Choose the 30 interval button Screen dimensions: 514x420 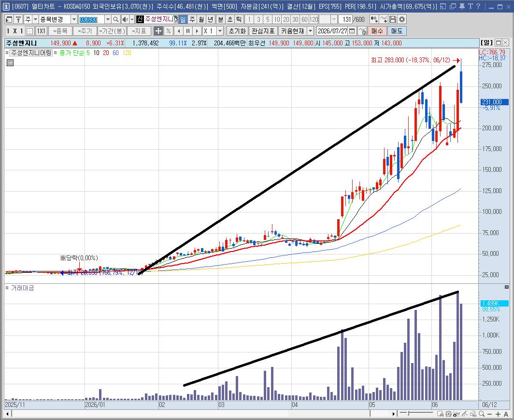click(295, 20)
